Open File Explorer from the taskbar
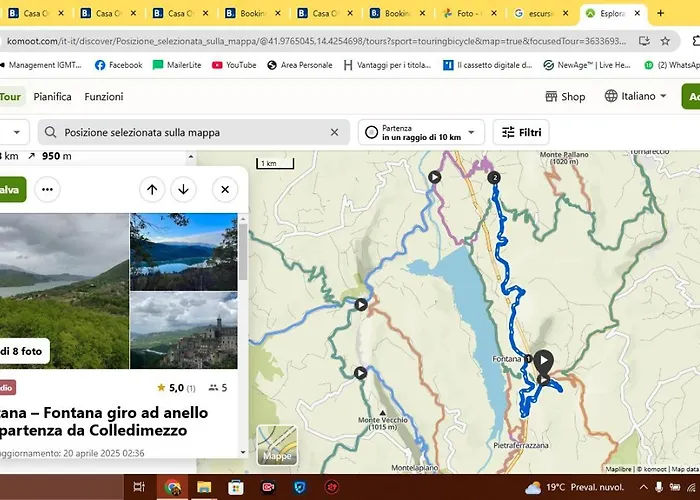Screen dimensions: 700x500 coord(204,487)
